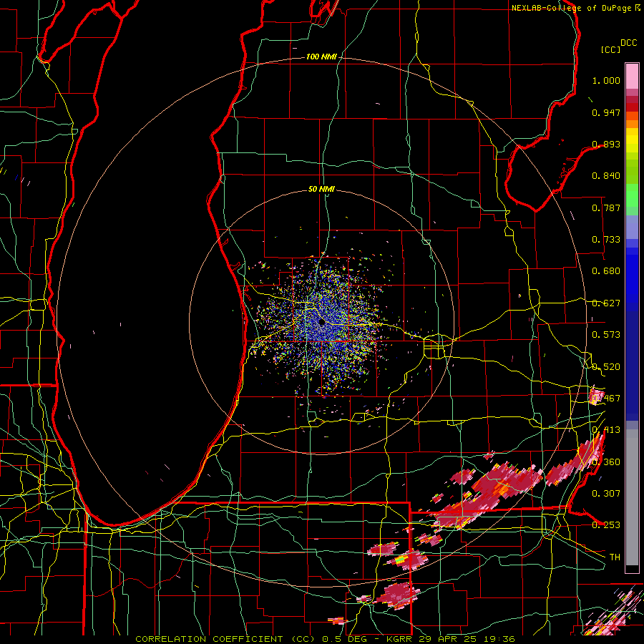Click the 0.520 scale value
This screenshot has width=644, height=644.
[x=606, y=367]
